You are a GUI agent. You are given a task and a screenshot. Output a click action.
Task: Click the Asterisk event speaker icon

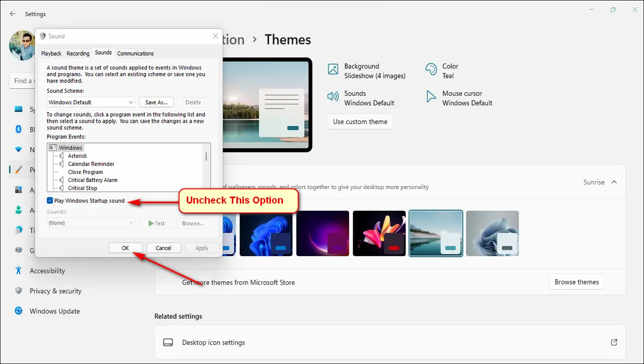pyautogui.click(x=62, y=156)
